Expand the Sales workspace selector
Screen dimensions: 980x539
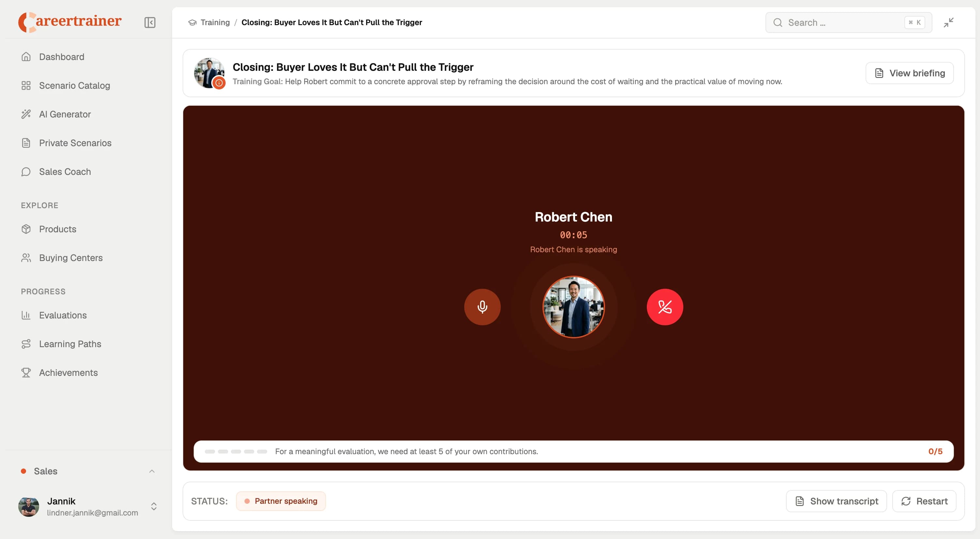tap(88, 471)
